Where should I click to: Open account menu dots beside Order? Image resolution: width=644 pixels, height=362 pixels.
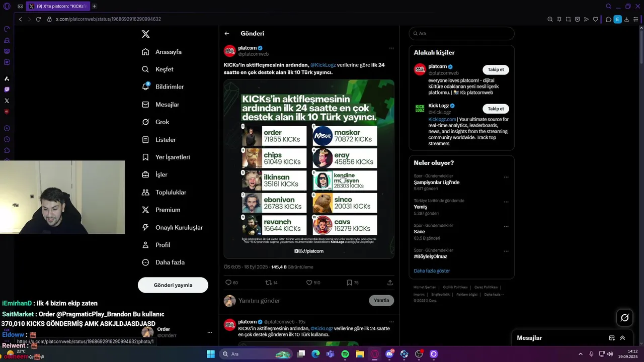pos(210,332)
